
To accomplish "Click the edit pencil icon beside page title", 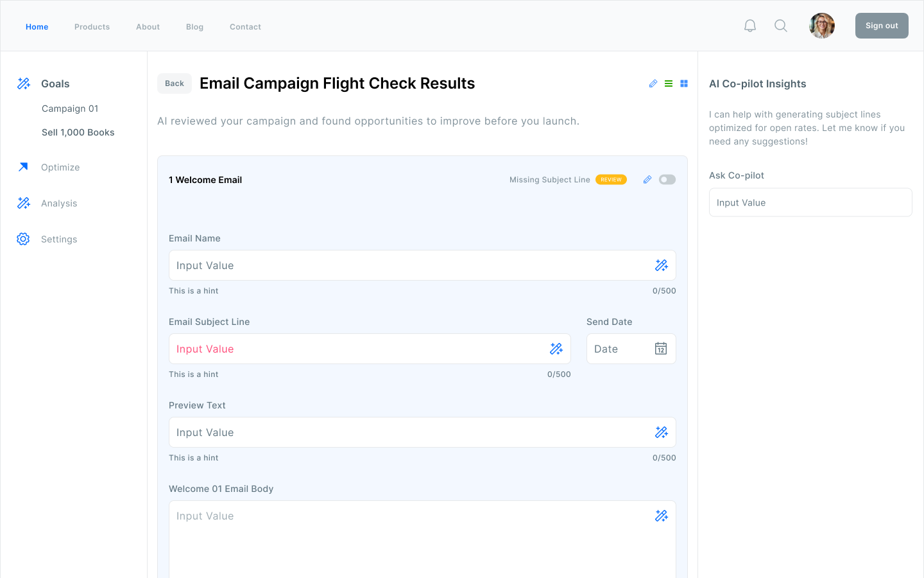I will pyautogui.click(x=653, y=83).
